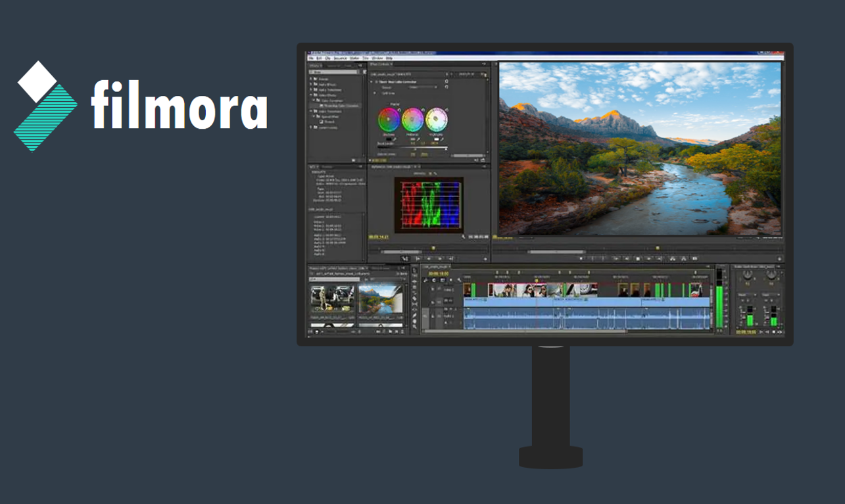Click the reset icon for Three-Way Color Corrector
Viewport: 845px width, 504px height.
[x=447, y=81]
